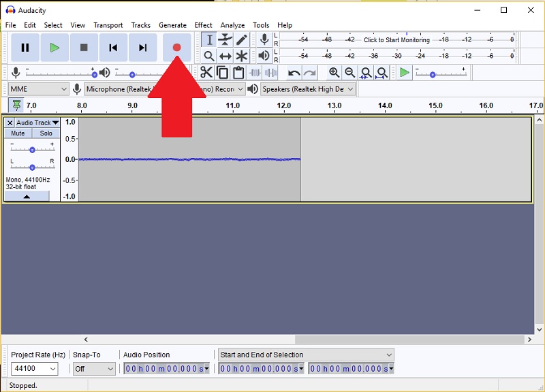Open the Audio Position format arrow
The width and height of the screenshot is (545, 392).
pyautogui.click(x=207, y=368)
